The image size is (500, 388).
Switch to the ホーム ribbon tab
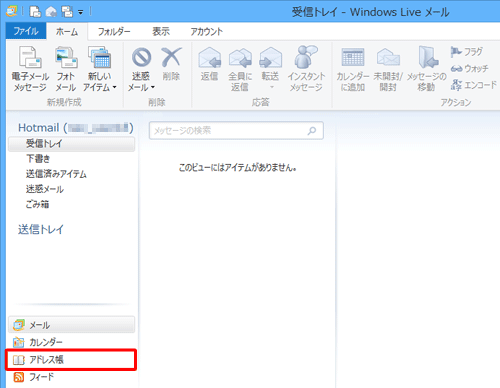(67, 32)
